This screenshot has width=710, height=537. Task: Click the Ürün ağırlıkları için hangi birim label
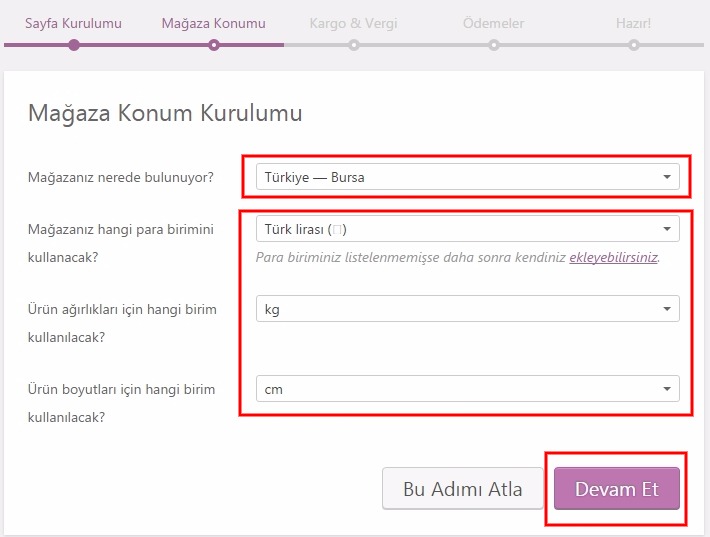tap(122, 323)
